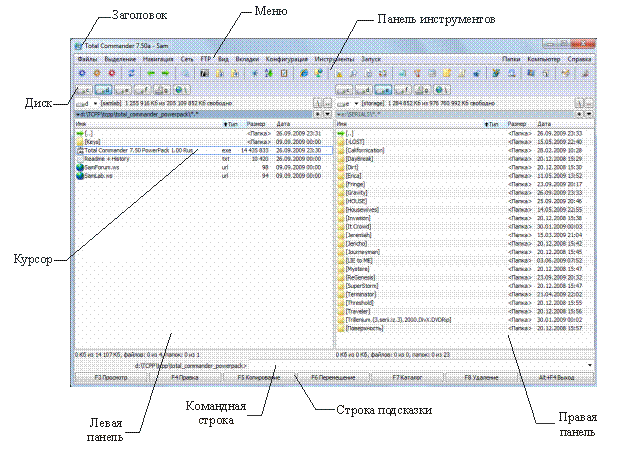Launch the Internet Explorer toolbar icon
The height and width of the screenshot is (449, 624).
[x=304, y=73]
